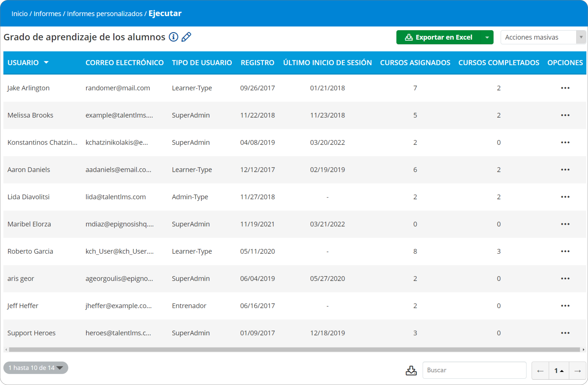
Task: Click the horizontal scrollbar track
Action: click(x=294, y=350)
